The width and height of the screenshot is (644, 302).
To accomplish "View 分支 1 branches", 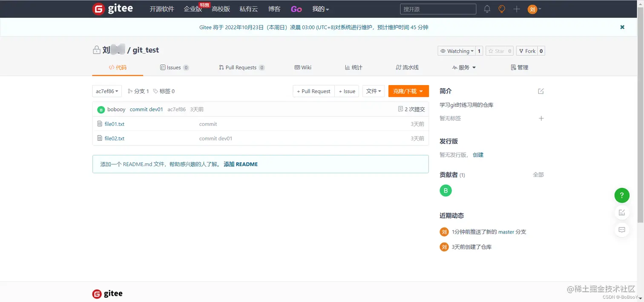I will pyautogui.click(x=138, y=91).
